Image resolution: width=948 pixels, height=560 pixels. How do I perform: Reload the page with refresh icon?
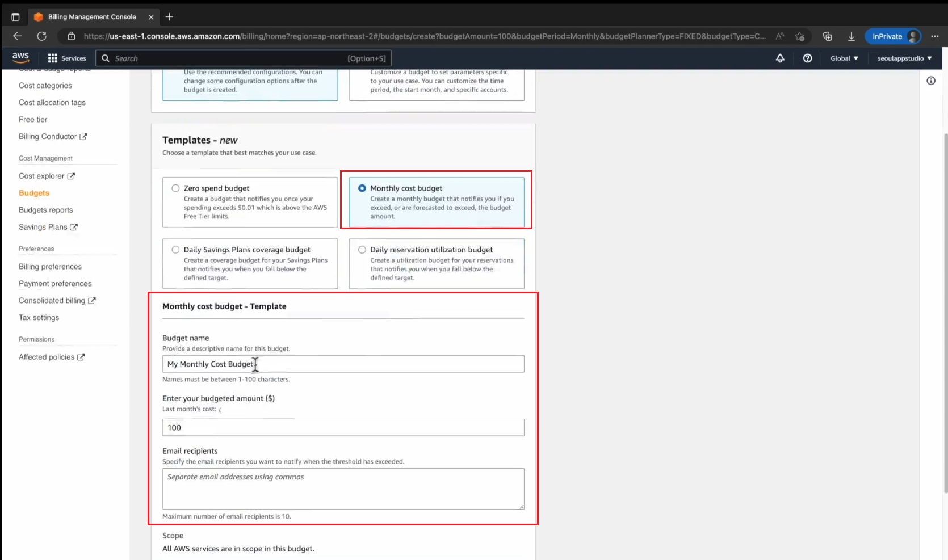(42, 36)
